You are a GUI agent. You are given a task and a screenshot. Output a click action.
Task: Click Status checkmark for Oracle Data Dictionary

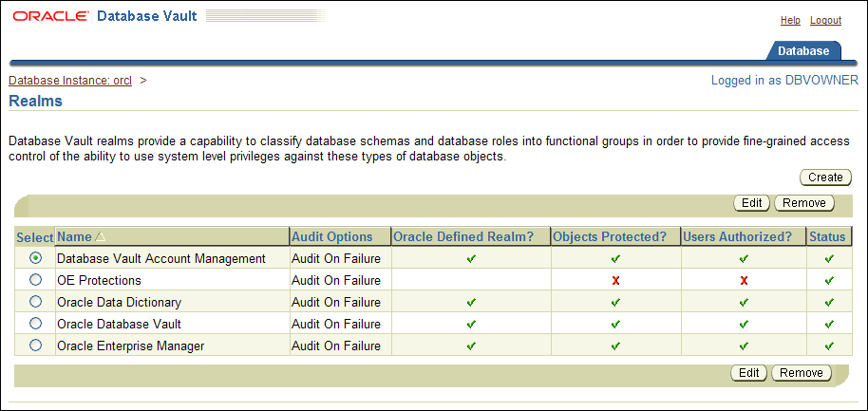(x=829, y=302)
